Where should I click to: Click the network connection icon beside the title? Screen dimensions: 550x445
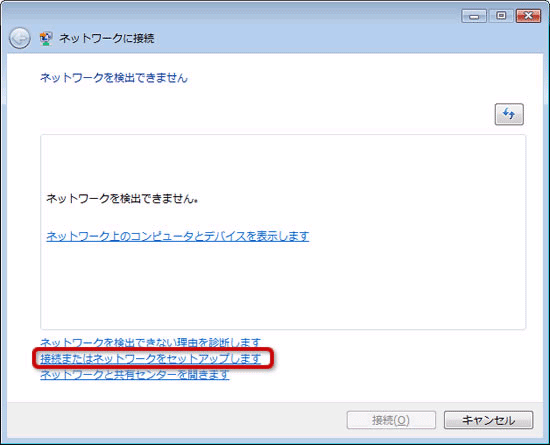pyautogui.click(x=46, y=38)
